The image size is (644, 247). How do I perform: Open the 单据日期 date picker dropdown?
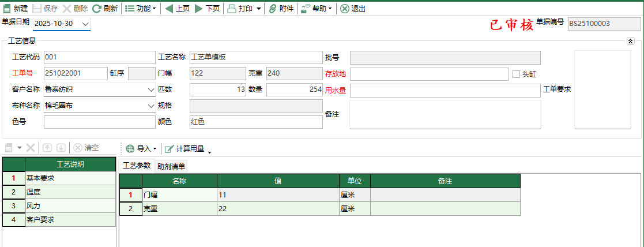85,24
